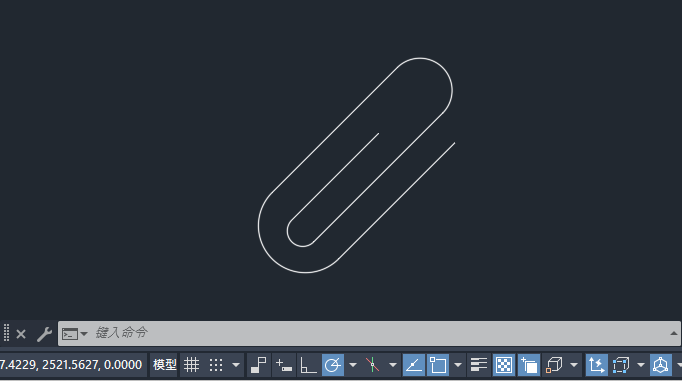Click the 模型 model space button

point(164,365)
